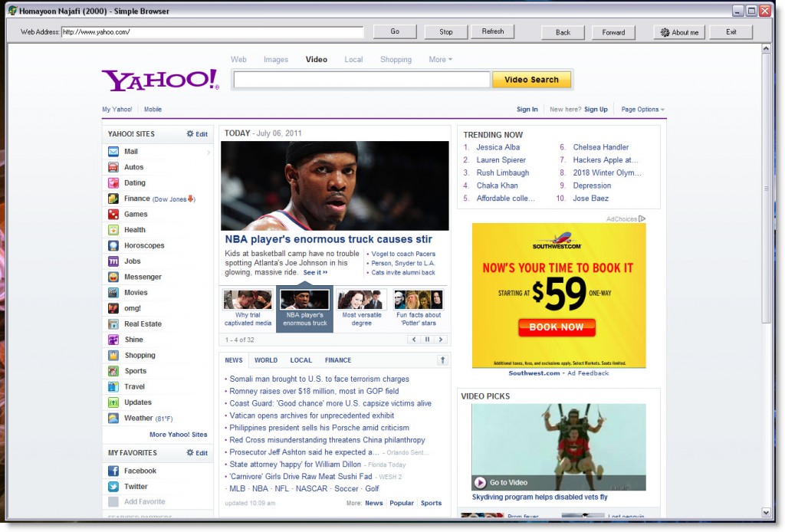Open the About me button
This screenshot has width=785, height=532.
(679, 32)
